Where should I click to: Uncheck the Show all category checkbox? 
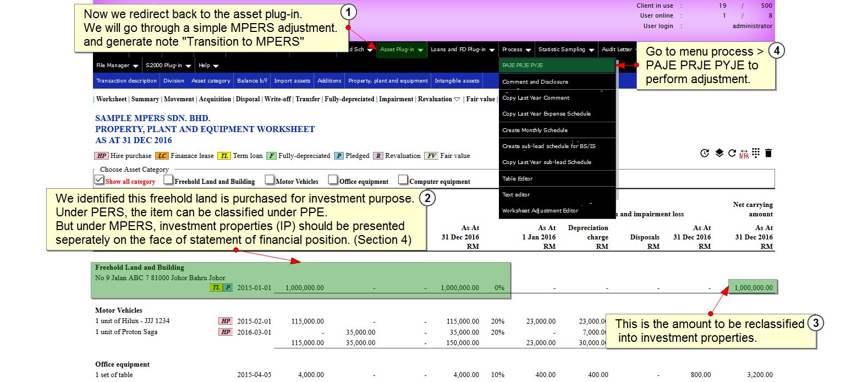(x=100, y=179)
